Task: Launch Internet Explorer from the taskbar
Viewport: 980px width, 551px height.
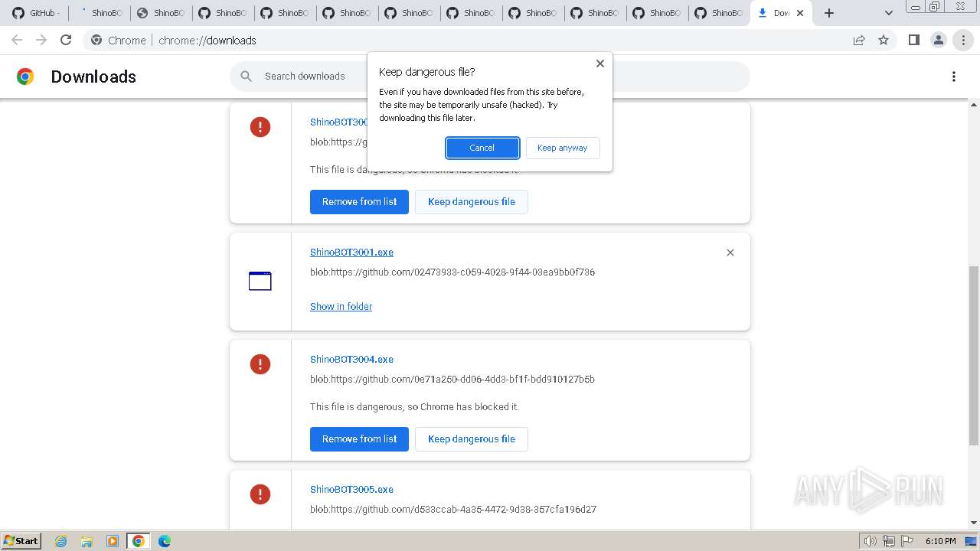Action: [x=61, y=541]
